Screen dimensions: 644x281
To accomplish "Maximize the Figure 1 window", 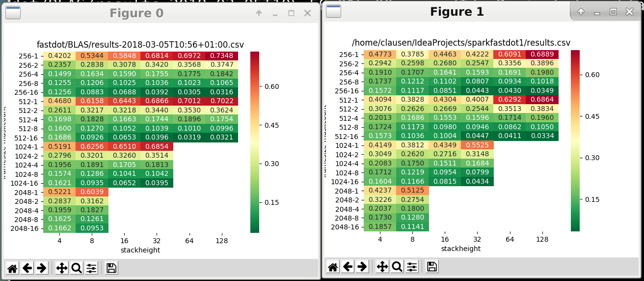I will click(x=613, y=12).
